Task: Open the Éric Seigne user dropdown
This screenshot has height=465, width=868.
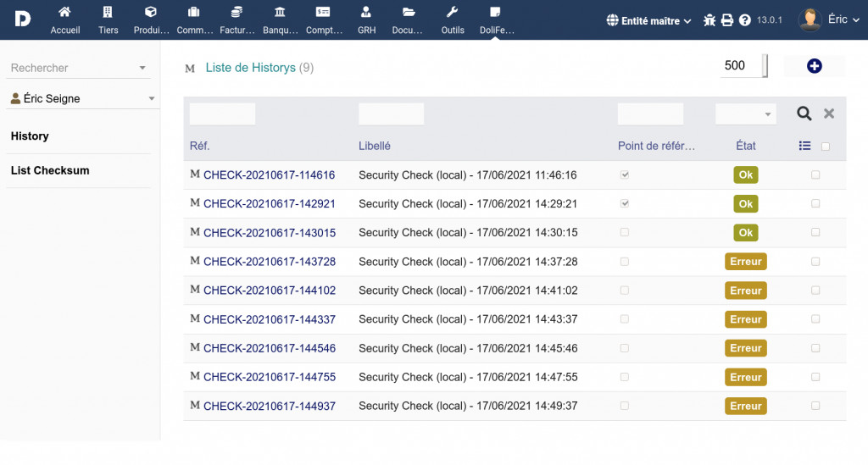Action: tap(82, 99)
